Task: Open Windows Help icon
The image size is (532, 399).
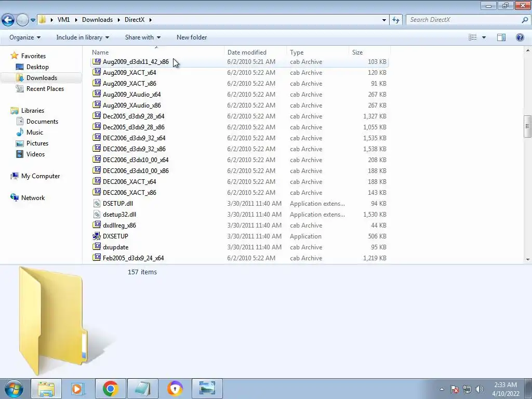Action: point(520,37)
